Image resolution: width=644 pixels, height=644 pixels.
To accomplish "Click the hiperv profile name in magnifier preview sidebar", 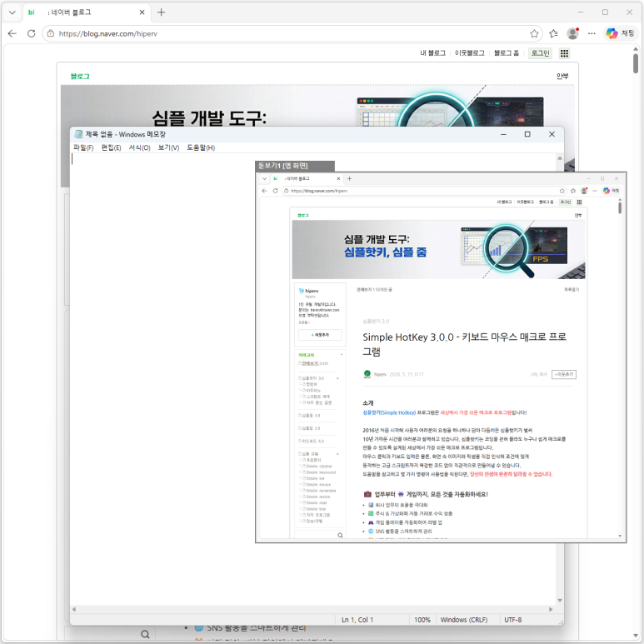I will tap(312, 291).
